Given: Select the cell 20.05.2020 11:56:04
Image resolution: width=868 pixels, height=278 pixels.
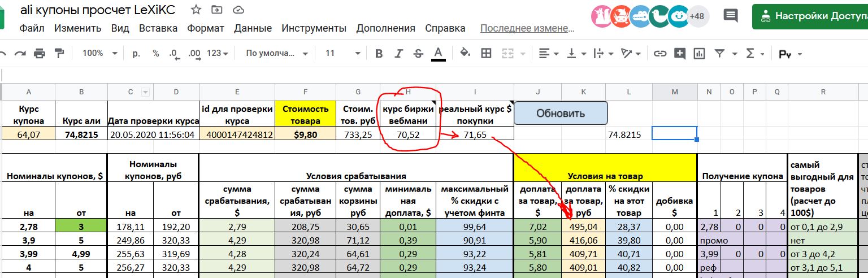Looking at the screenshot, I should tap(153, 134).
